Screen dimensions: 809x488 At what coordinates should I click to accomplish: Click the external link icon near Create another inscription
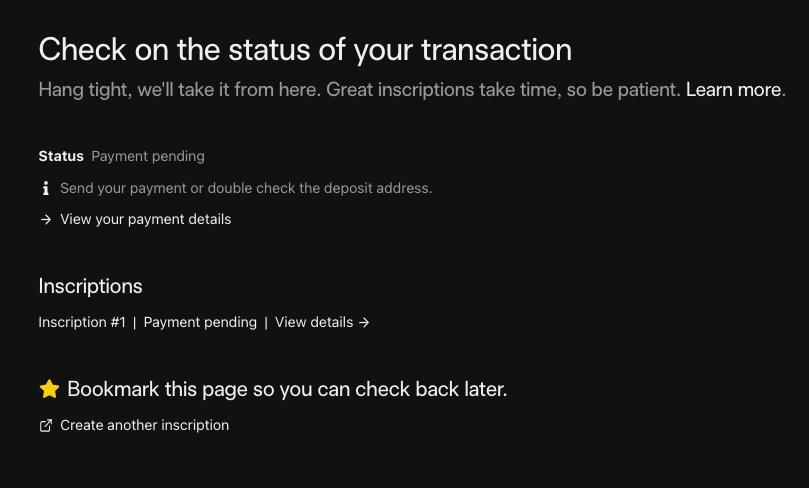pos(45,426)
